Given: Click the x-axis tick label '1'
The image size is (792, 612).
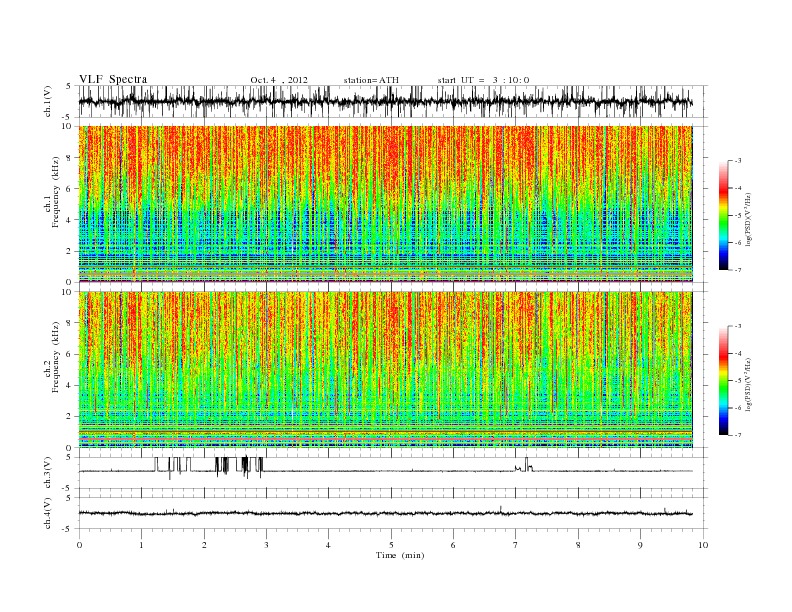Looking at the screenshot, I should click(x=141, y=545).
